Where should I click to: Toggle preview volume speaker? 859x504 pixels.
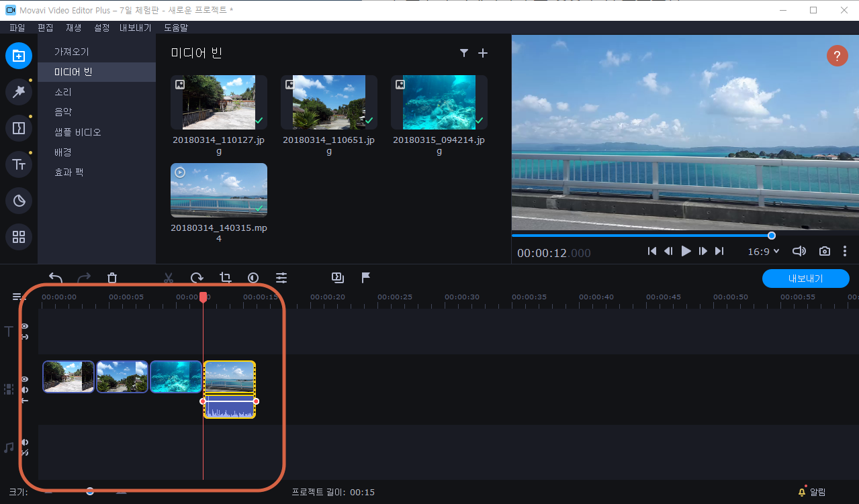tap(799, 251)
